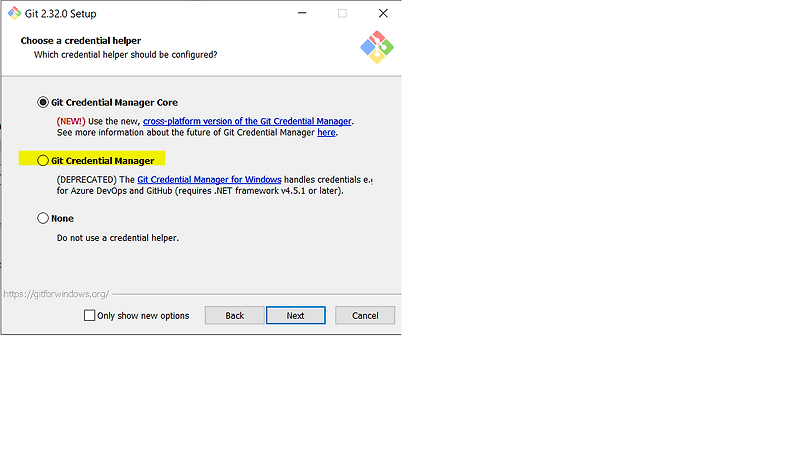The image size is (800, 450).
Task: Click the gitforwindows.org URL text
Action: coord(56,294)
